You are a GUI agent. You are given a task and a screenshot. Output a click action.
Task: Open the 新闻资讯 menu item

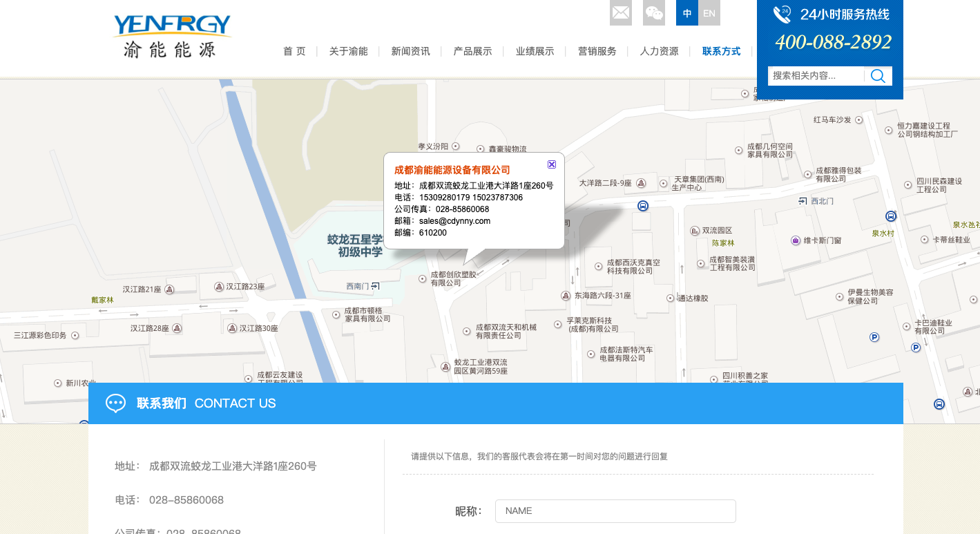(x=411, y=51)
